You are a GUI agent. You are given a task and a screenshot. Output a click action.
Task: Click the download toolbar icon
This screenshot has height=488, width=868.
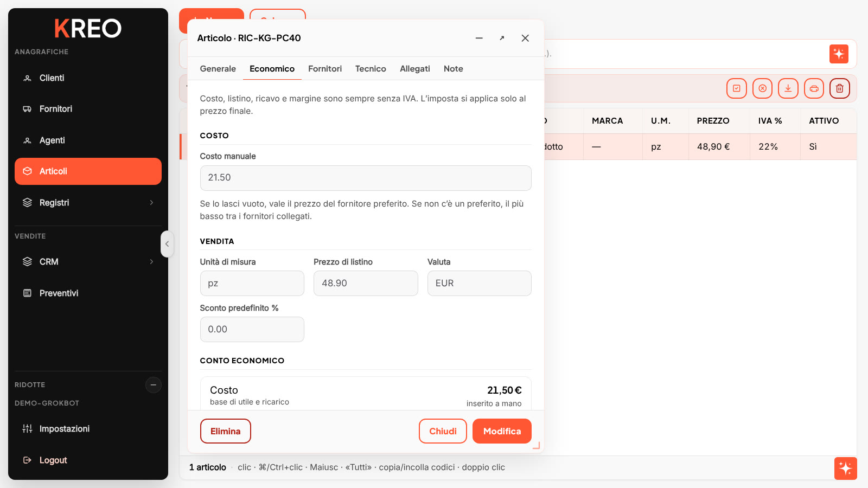point(788,88)
